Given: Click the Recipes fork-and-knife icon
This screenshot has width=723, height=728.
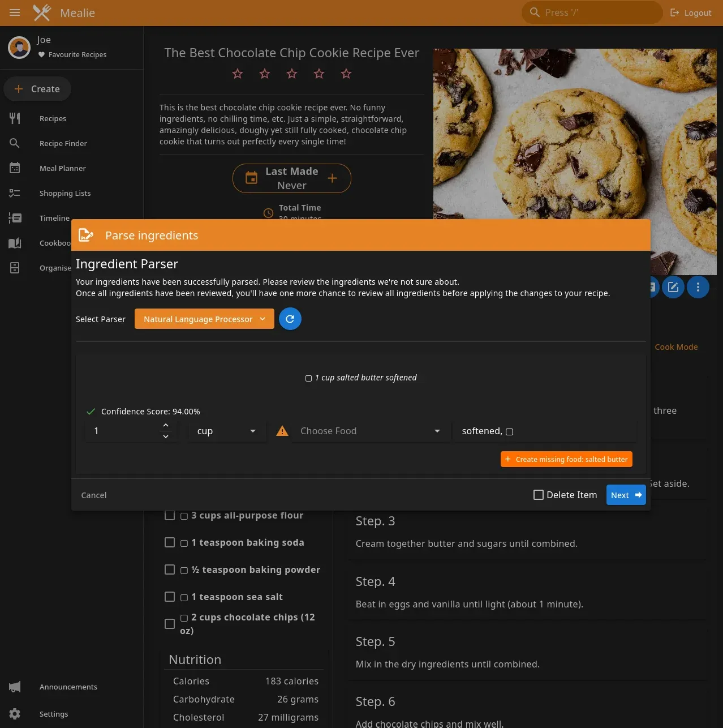Looking at the screenshot, I should pos(15,118).
